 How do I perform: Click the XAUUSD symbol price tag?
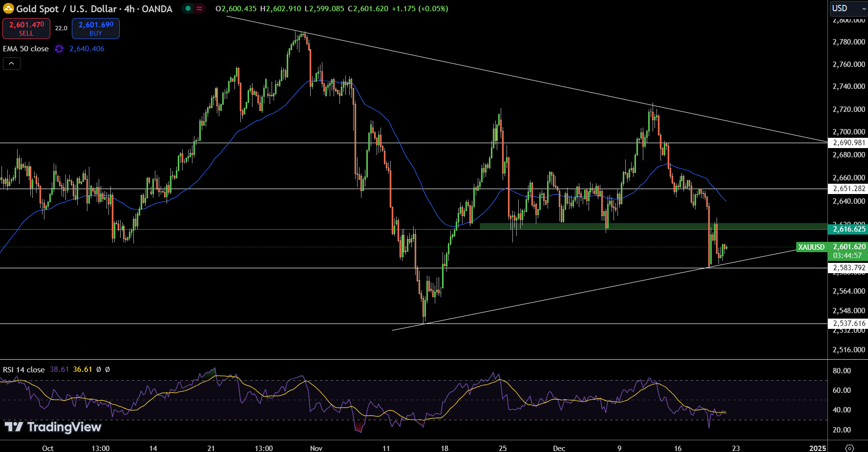[x=811, y=247]
